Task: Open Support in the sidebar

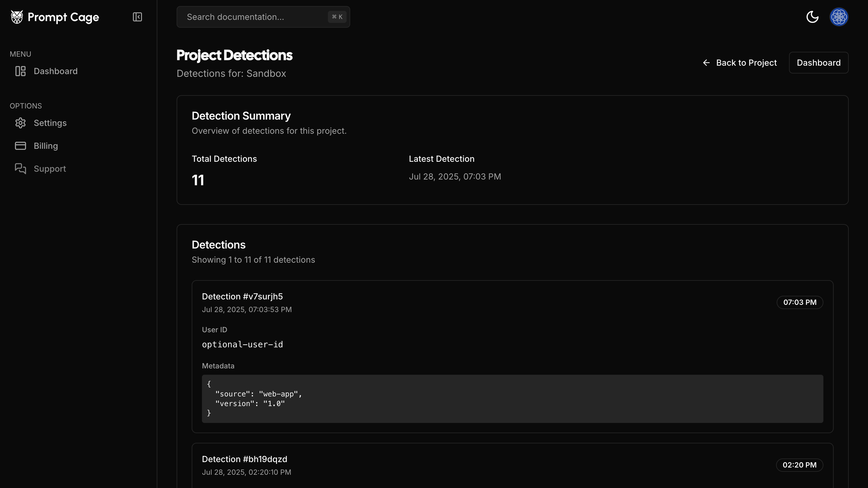Action: click(50, 169)
